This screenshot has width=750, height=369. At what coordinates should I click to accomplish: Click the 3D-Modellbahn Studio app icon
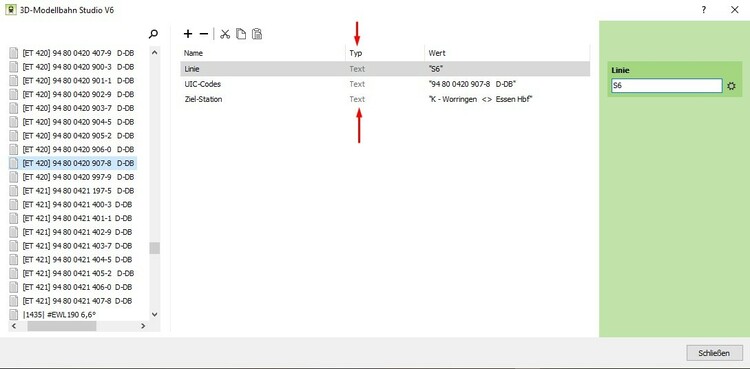click(10, 10)
